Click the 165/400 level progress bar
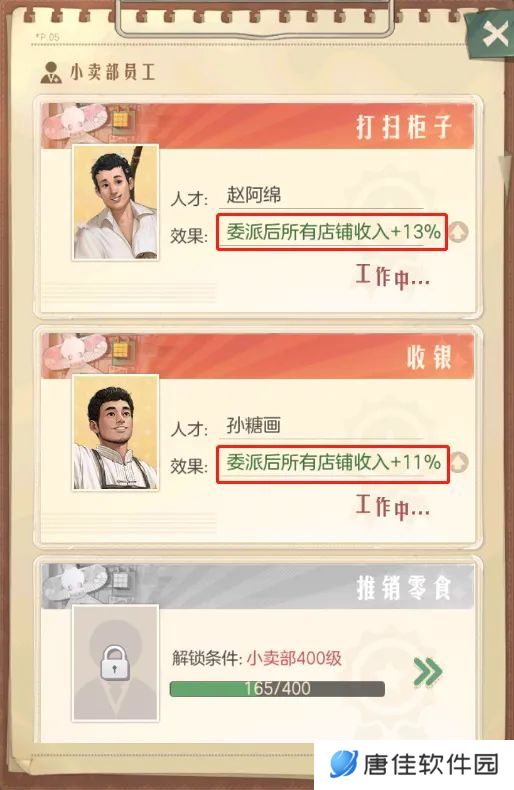This screenshot has height=790, width=514. pos(277,689)
